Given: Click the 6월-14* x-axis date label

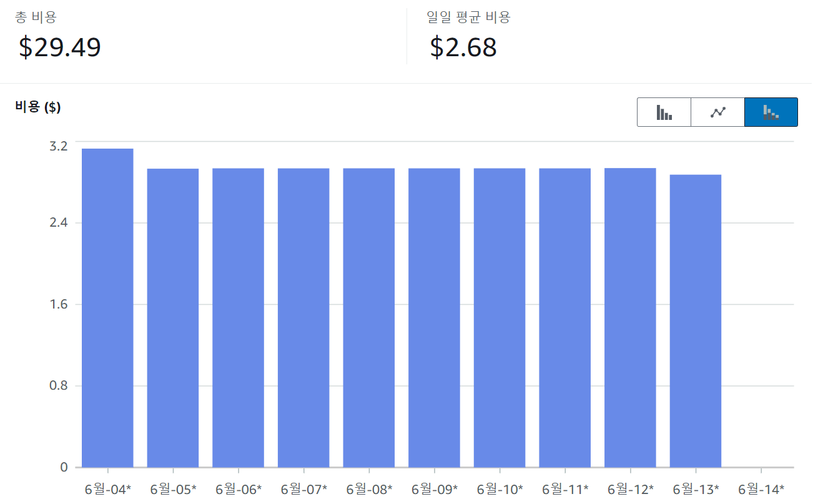Looking at the screenshot, I should coord(761,488).
